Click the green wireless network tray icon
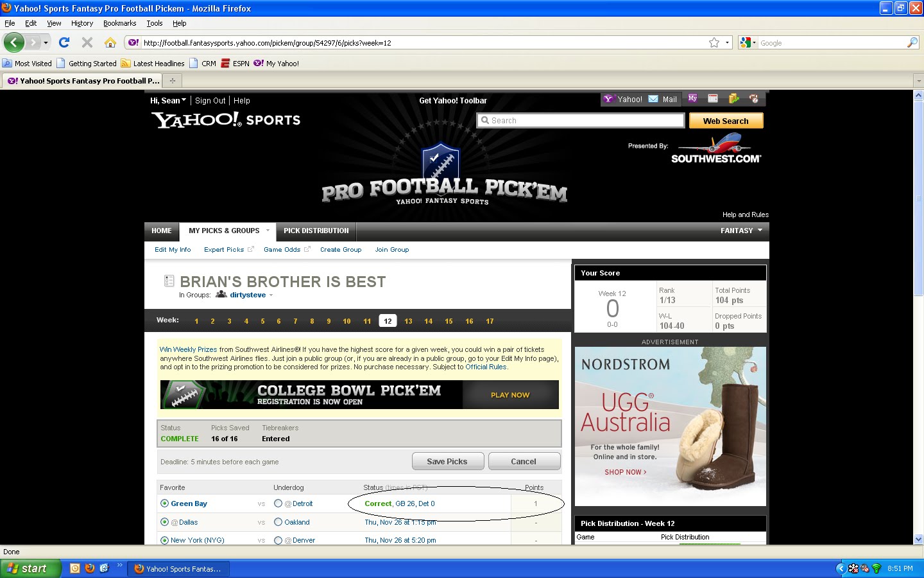The width and height of the screenshot is (924, 578). click(x=876, y=568)
